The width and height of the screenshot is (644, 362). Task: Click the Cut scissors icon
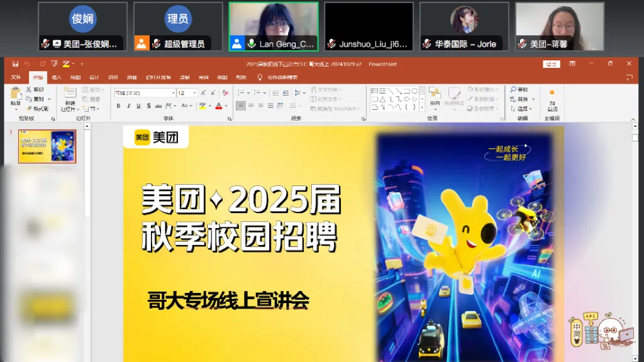[x=29, y=89]
